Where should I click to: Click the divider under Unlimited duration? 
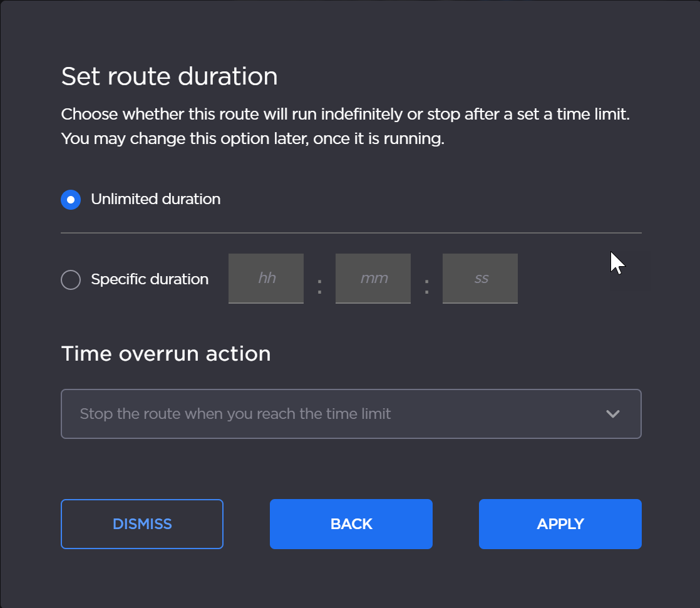pyautogui.click(x=351, y=233)
